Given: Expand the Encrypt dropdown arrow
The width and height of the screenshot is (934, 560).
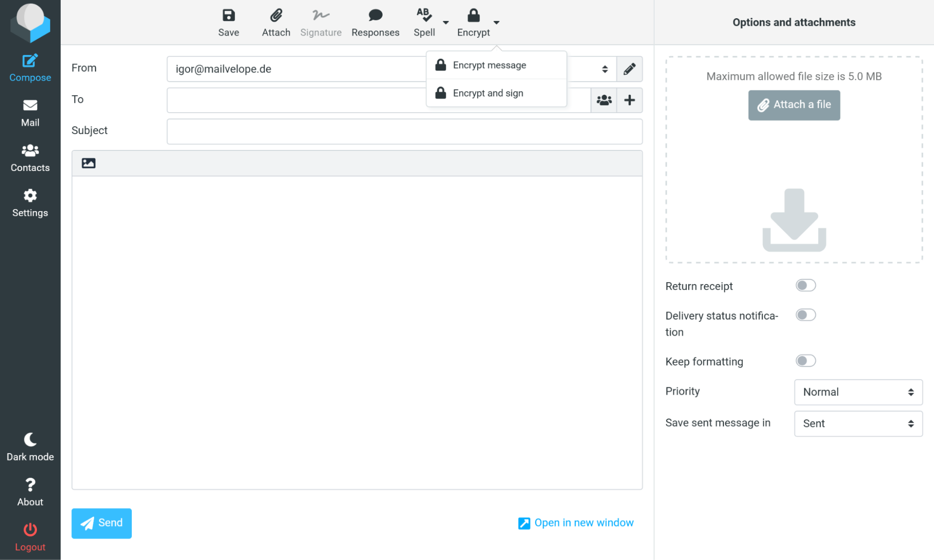Looking at the screenshot, I should coord(497,22).
